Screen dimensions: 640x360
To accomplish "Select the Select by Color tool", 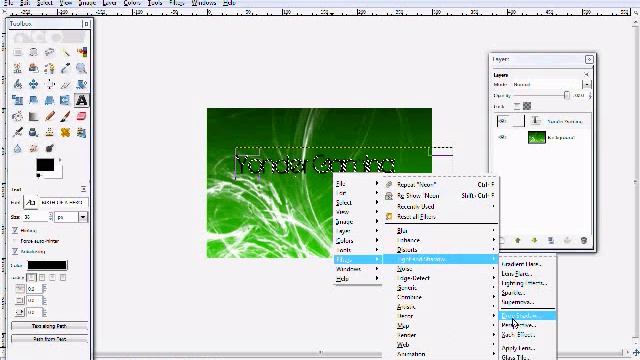I will click(x=81, y=52).
